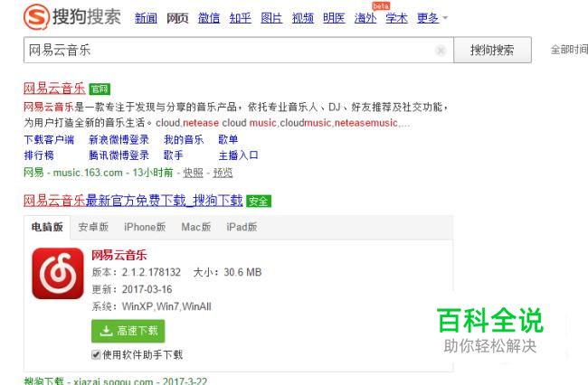This screenshot has width=588, height=385.
Task: Switch to the 安卓版 tab
Action: pos(93,227)
